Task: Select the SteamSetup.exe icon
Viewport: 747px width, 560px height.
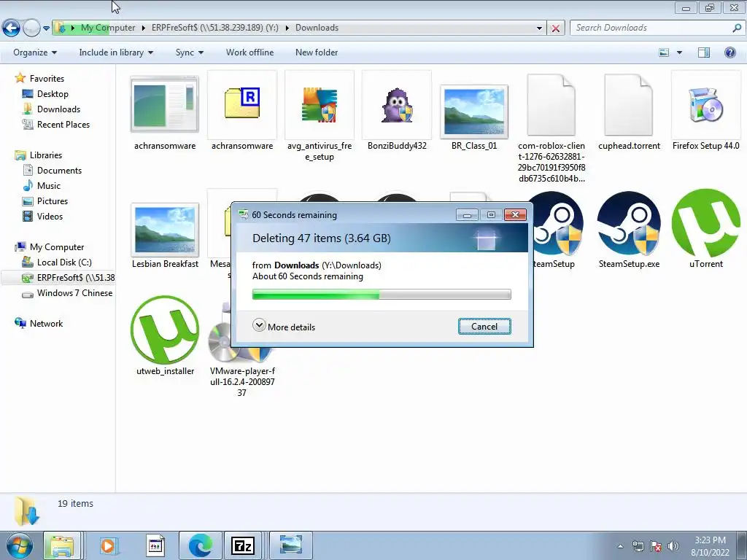Action: pos(629,223)
